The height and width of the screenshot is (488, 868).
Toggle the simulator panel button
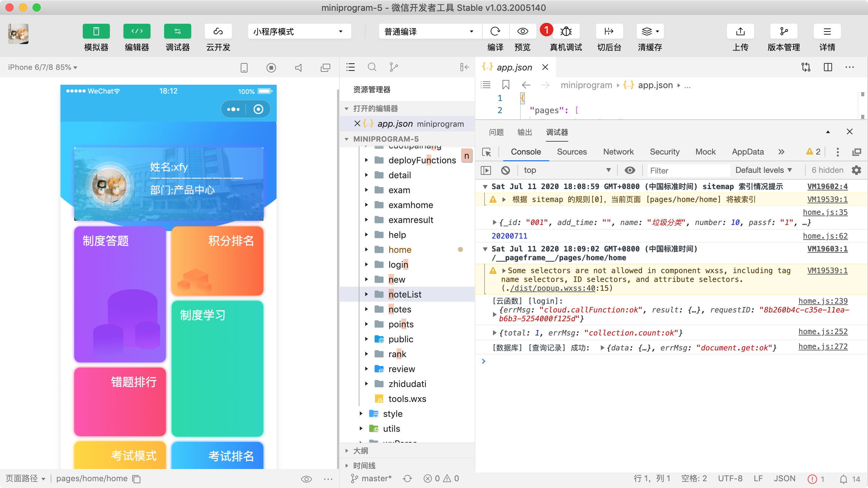point(96,32)
